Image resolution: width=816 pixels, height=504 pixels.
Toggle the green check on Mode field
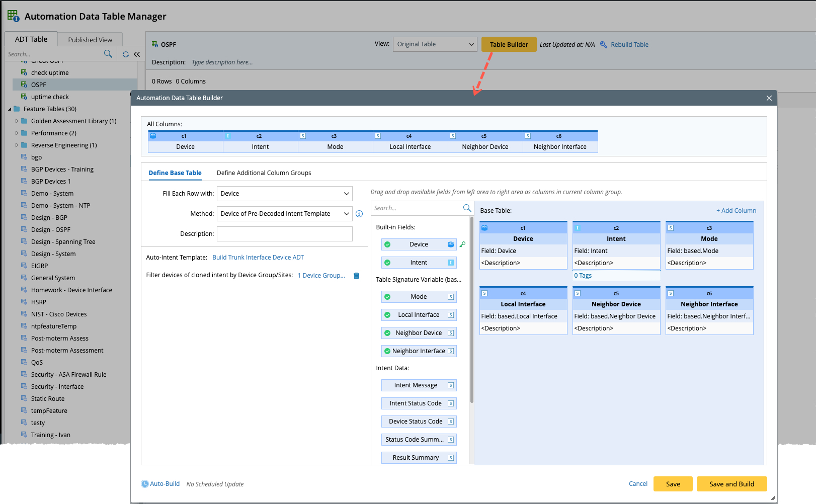point(387,297)
